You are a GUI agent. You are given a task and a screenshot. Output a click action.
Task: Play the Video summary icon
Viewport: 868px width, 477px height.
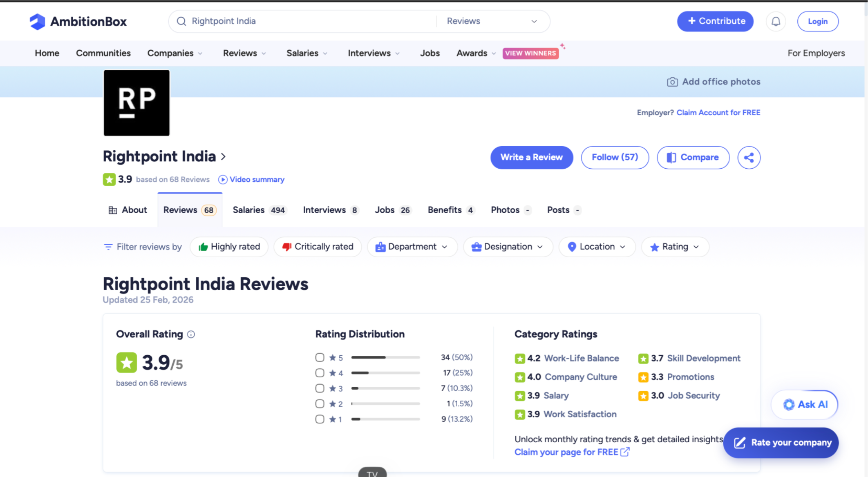click(x=223, y=180)
